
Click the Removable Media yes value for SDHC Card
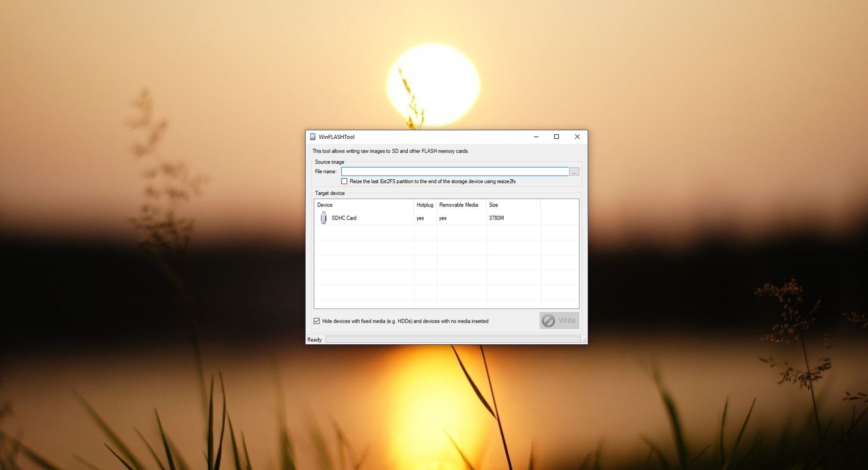click(x=443, y=218)
